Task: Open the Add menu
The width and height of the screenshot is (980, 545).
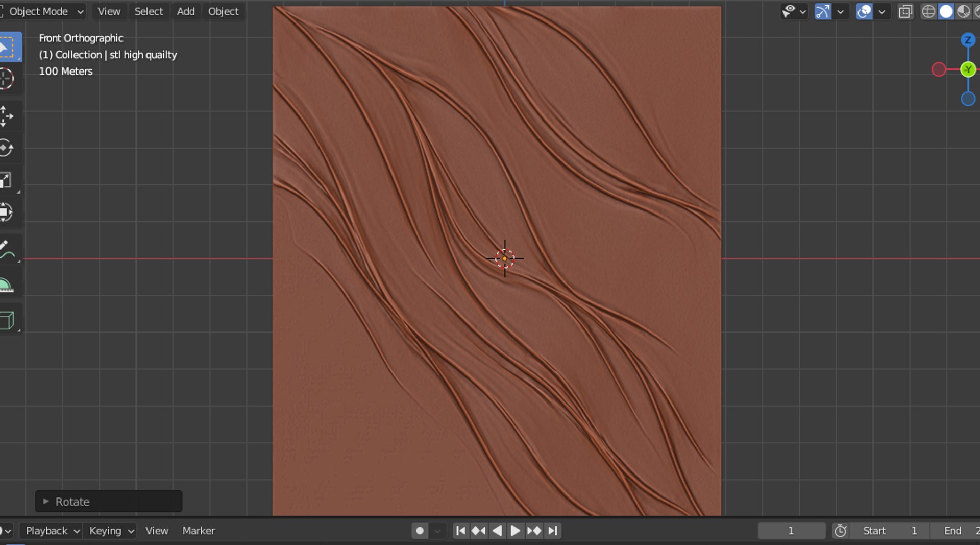Action: click(x=186, y=11)
